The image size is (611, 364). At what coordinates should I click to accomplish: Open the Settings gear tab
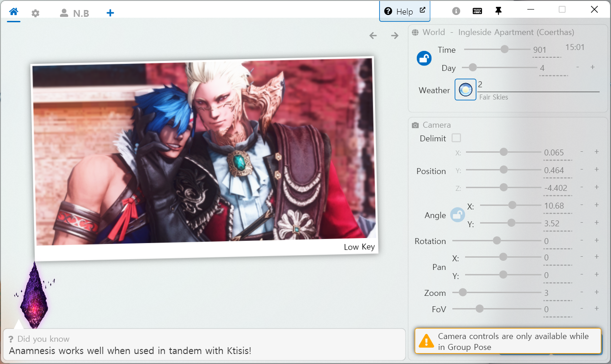(35, 13)
